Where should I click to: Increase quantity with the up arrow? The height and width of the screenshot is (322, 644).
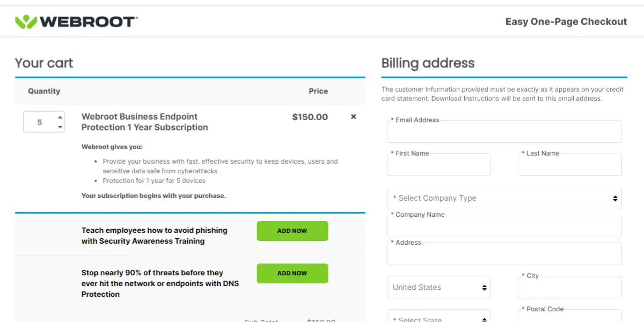click(60, 117)
